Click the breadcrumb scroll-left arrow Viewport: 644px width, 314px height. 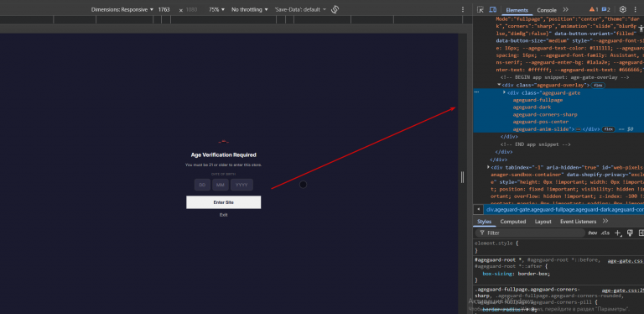tap(478, 209)
